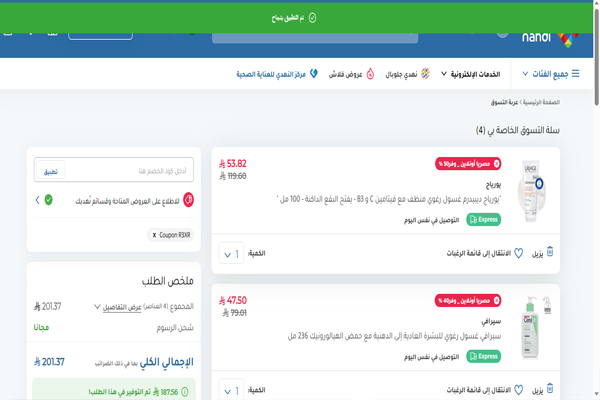Viewport: 600px width, 400px height.
Task: Add CeraVe item to wishlist heart icon
Action: (x=518, y=390)
